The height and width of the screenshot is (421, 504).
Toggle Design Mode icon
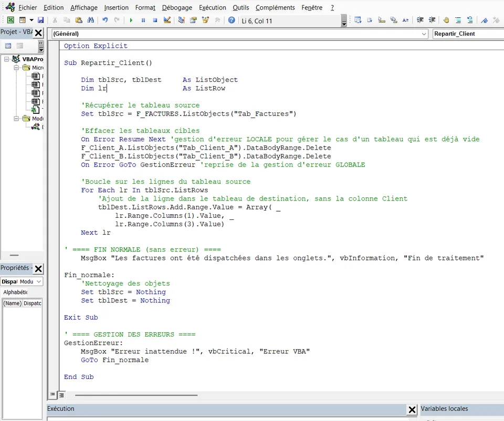[x=167, y=20]
